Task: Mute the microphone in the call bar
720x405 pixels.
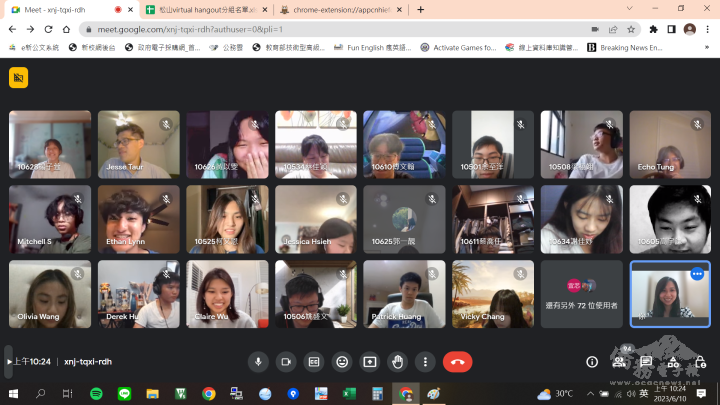Action: click(x=258, y=361)
